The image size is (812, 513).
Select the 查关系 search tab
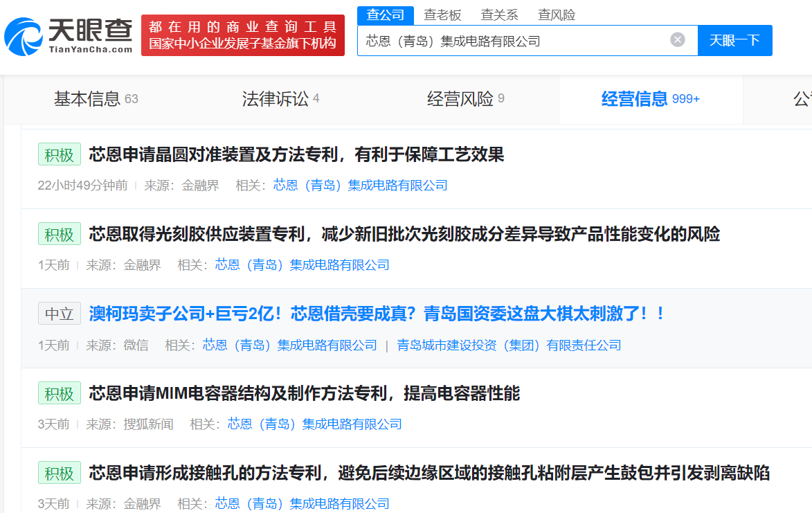(x=499, y=15)
